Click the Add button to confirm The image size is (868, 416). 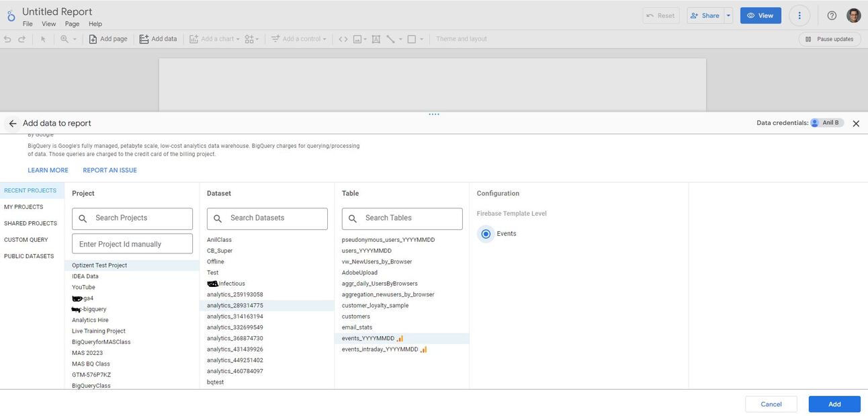(834, 404)
